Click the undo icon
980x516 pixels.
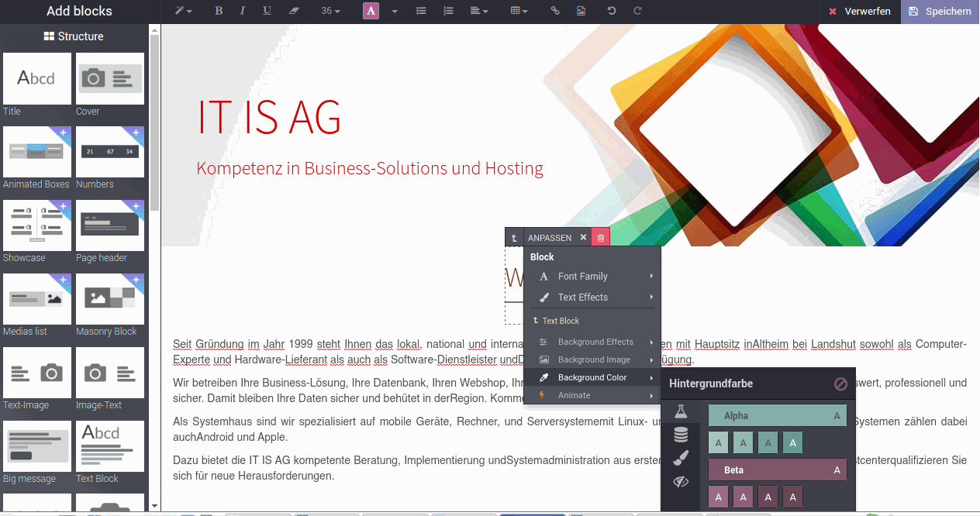click(x=612, y=11)
